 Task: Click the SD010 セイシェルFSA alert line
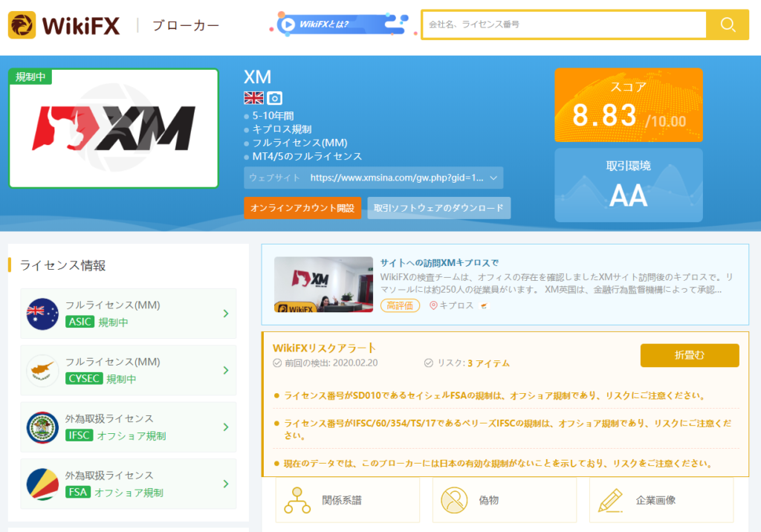click(494, 395)
